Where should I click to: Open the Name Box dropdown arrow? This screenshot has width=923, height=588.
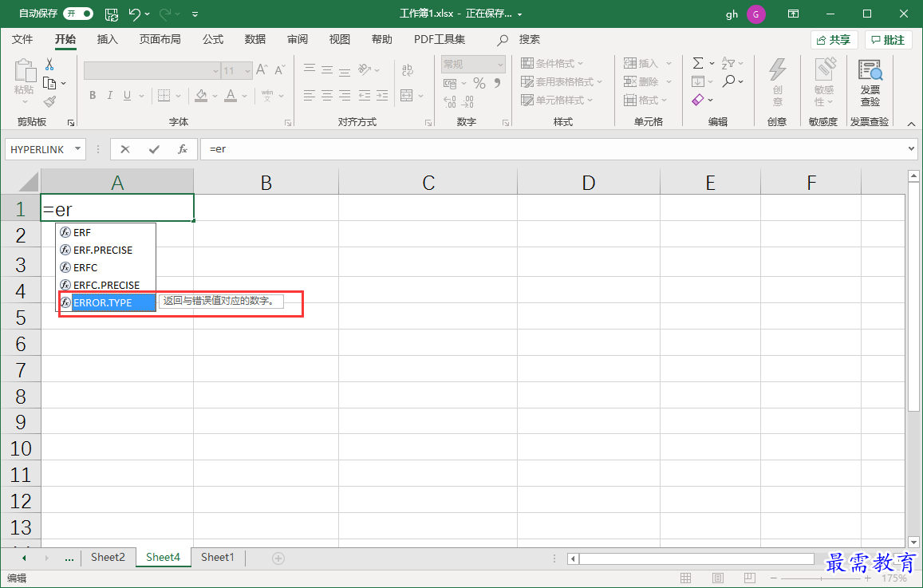click(77, 149)
